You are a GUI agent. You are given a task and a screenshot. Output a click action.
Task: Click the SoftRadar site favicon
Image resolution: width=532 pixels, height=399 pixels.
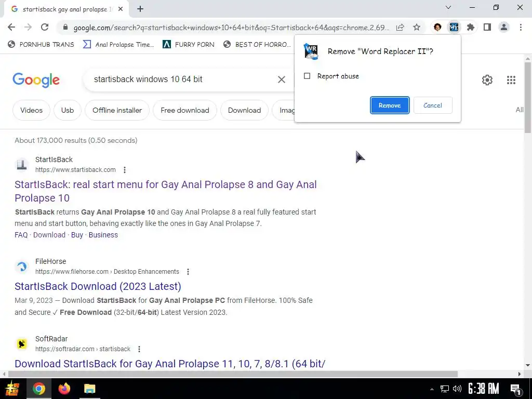[22, 344]
